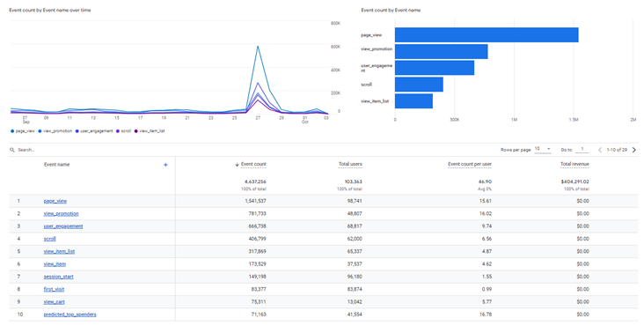
Task: Toggle user_engagement series in chart legend
Action: click(94, 131)
